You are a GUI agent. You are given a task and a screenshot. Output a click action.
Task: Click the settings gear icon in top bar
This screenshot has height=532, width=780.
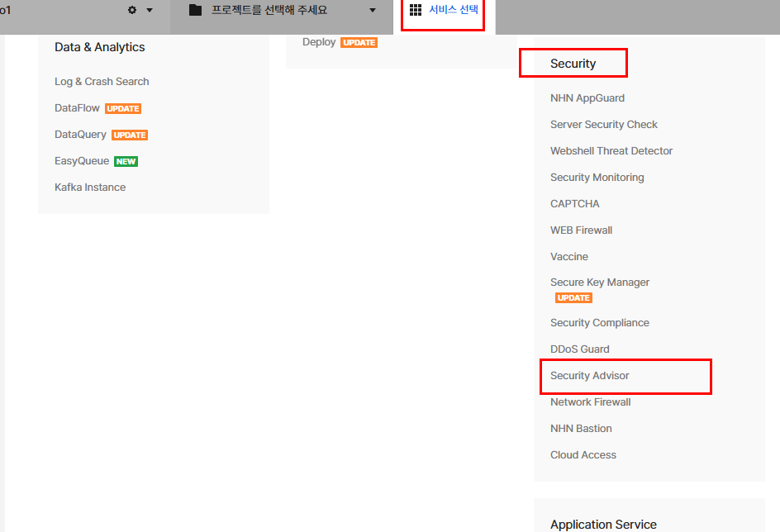tap(132, 10)
